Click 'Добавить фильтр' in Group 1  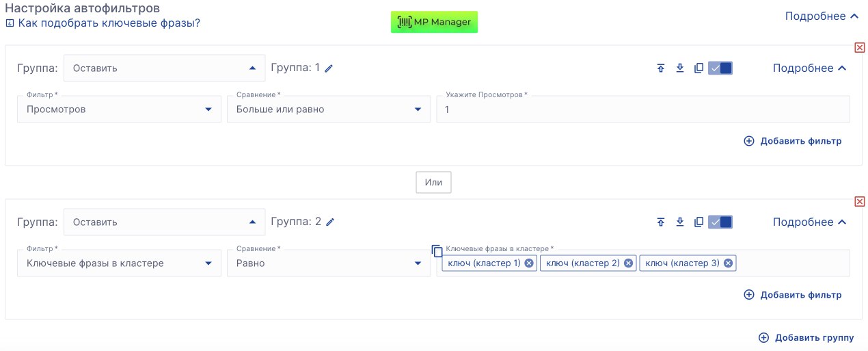click(793, 141)
